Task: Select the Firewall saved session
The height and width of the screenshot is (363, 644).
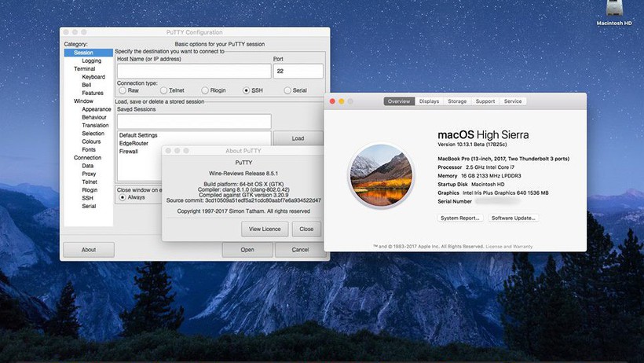Action: [x=129, y=152]
